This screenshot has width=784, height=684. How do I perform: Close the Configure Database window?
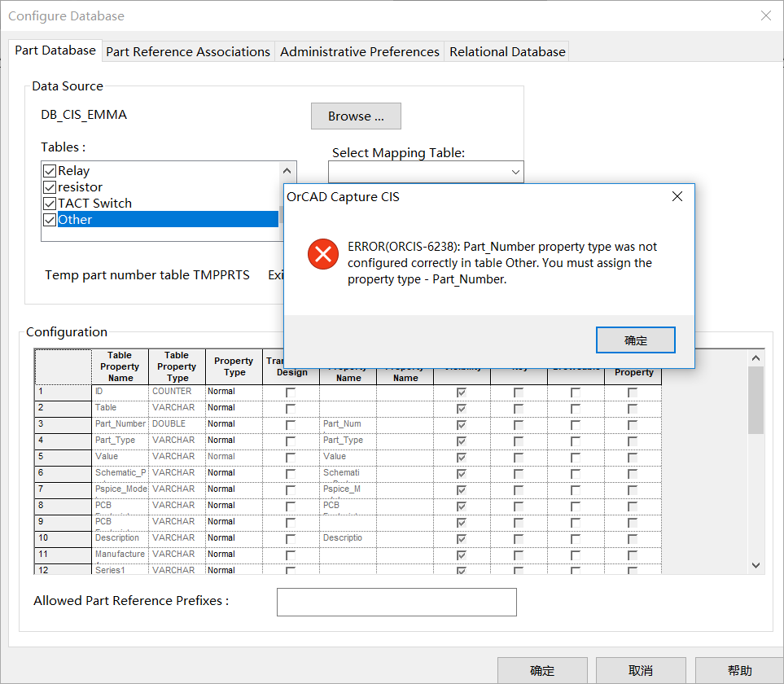[765, 15]
